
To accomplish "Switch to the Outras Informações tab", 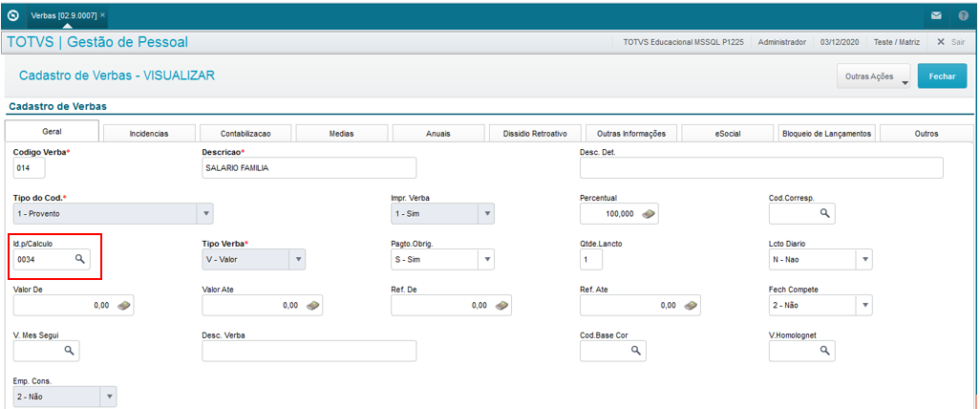I will pos(631,133).
